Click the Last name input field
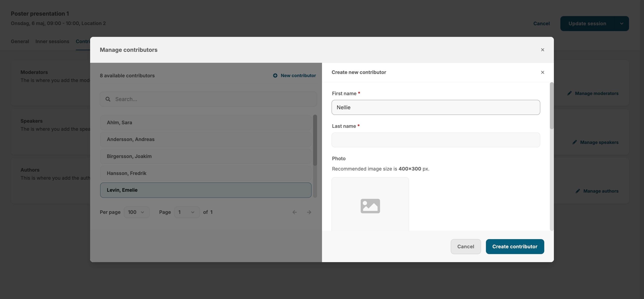Image resolution: width=644 pixels, height=299 pixels. pyautogui.click(x=436, y=140)
